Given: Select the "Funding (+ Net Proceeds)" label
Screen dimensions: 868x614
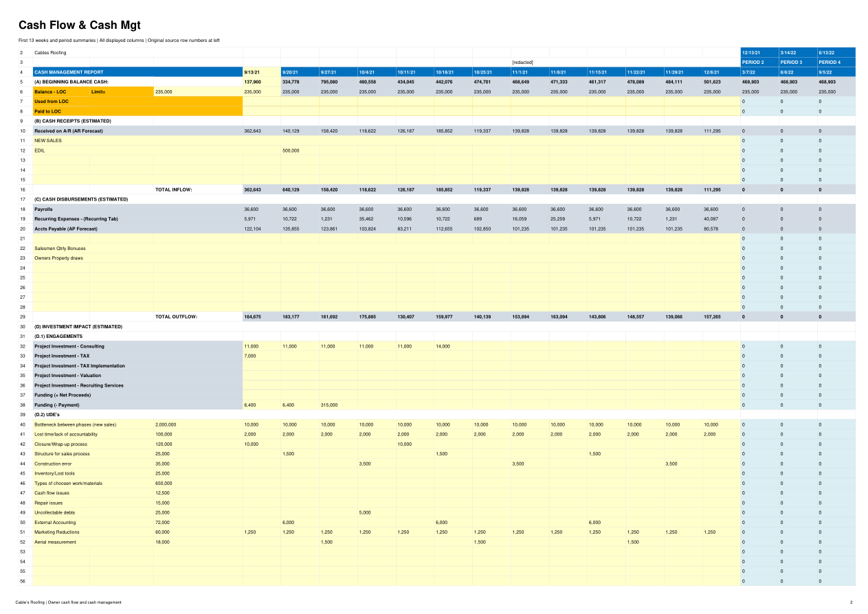Looking at the screenshot, I should click(63, 395).
